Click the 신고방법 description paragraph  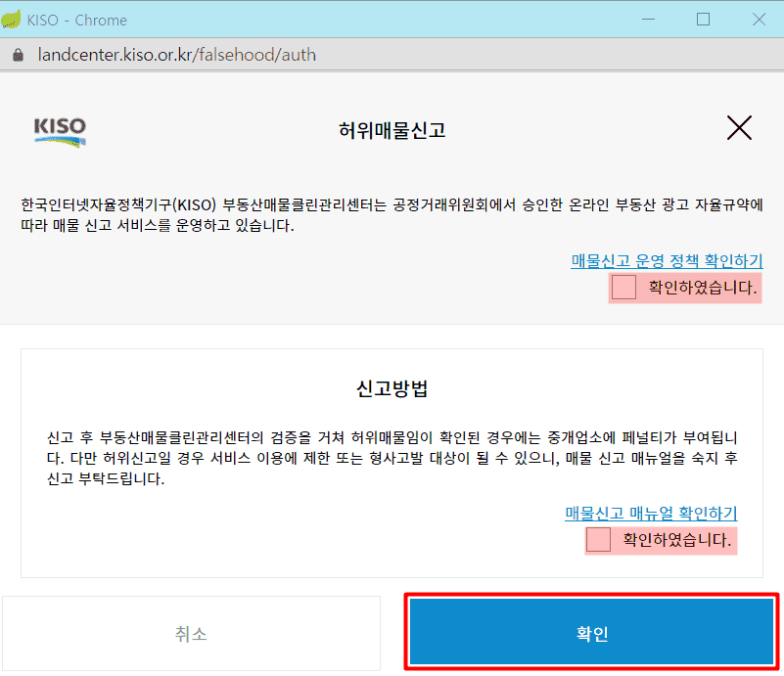392,457
